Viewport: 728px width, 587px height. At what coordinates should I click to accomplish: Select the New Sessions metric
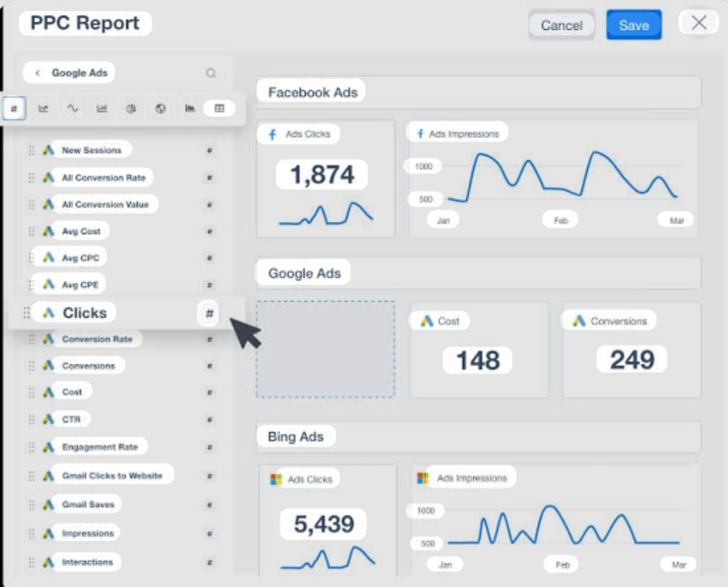click(92, 150)
